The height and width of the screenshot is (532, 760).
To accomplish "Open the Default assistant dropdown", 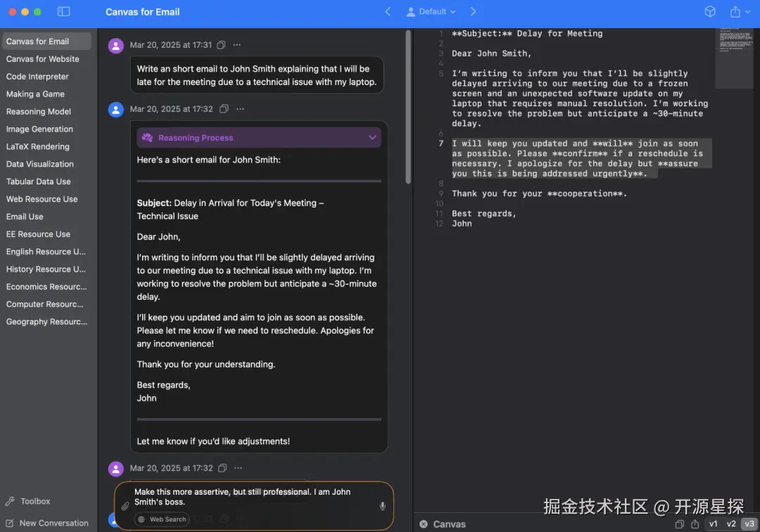I will [430, 11].
